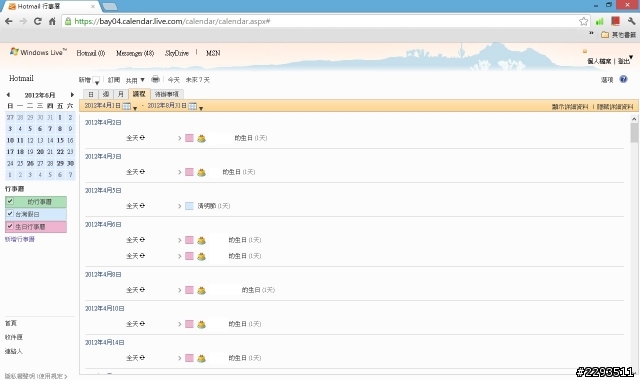Go to previous month in mini calendar
640x380 pixels.
click(8, 95)
